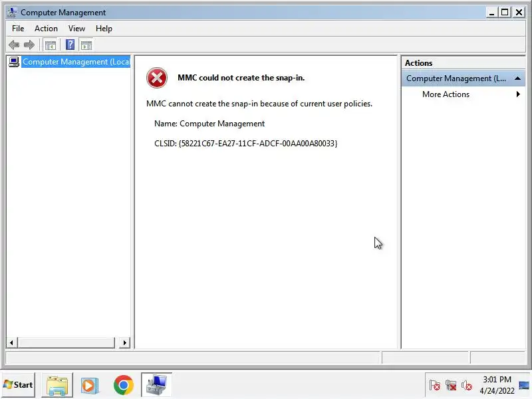This screenshot has width=532, height=399.
Task: Open the Help menu
Action: click(x=104, y=29)
